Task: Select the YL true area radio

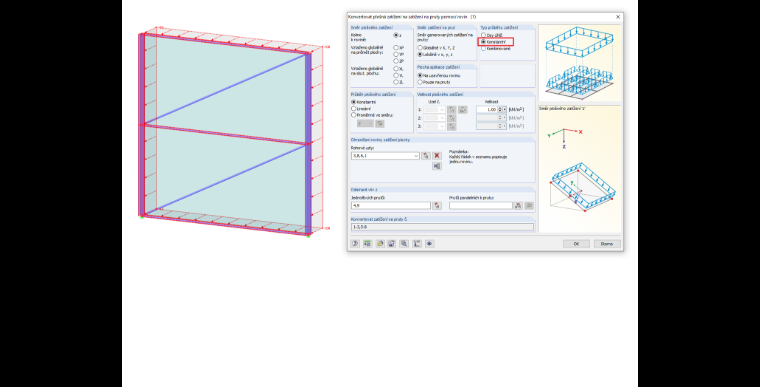Action: [396, 75]
